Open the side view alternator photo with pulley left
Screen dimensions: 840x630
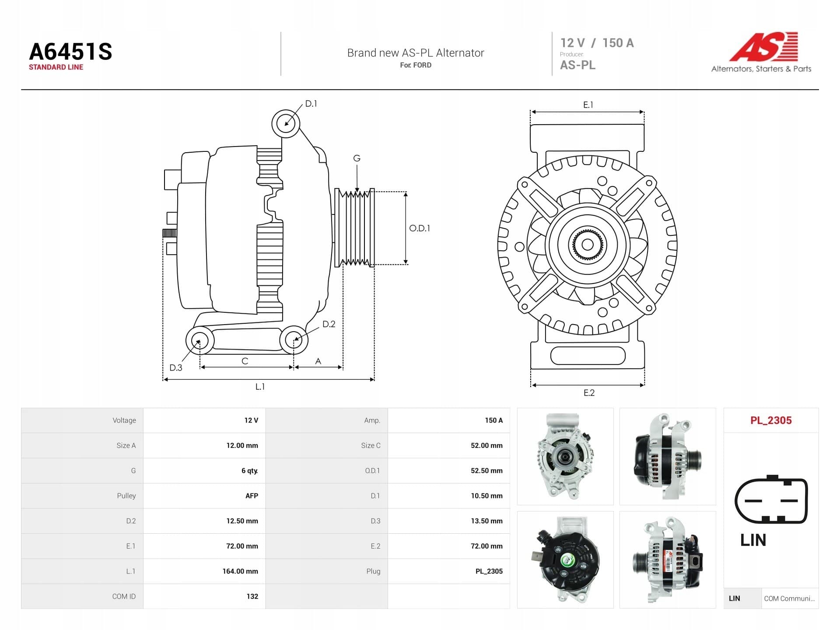coord(668,560)
